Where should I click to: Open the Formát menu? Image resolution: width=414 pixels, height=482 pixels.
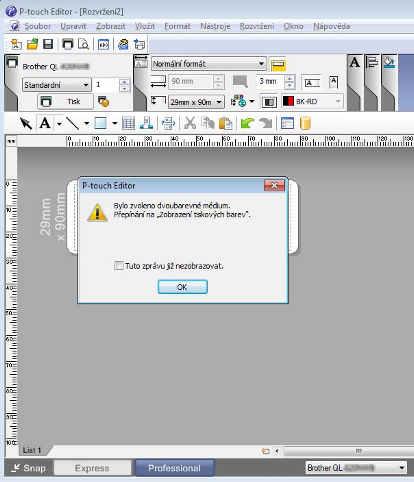pos(177,26)
